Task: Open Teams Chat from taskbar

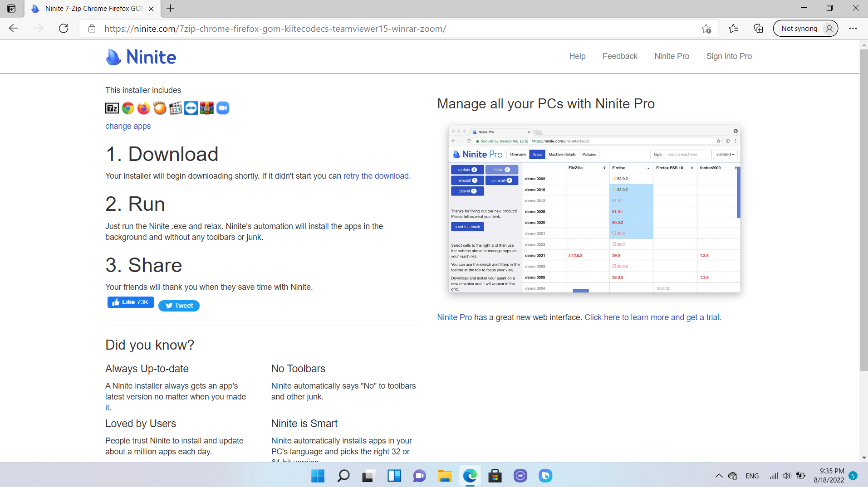Action: coord(419,476)
